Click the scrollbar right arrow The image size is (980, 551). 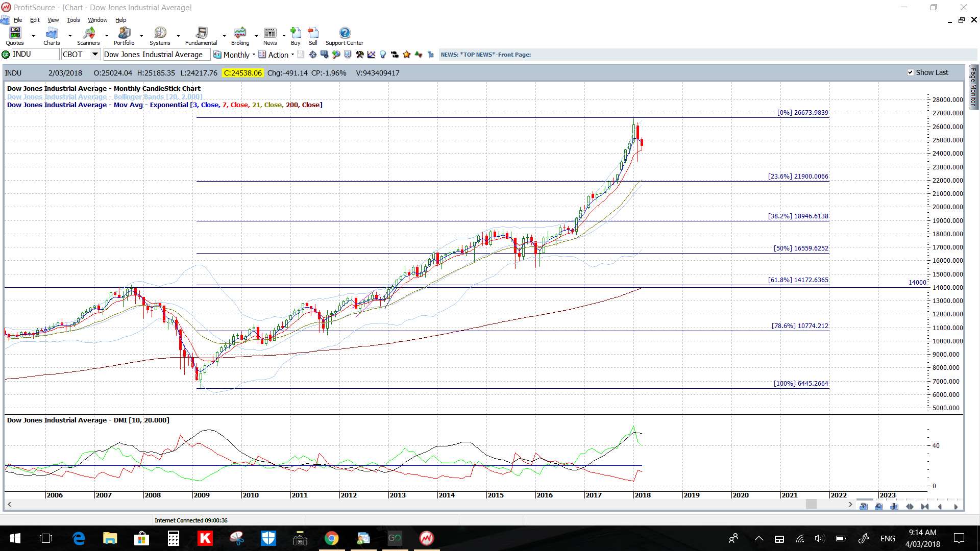point(850,505)
